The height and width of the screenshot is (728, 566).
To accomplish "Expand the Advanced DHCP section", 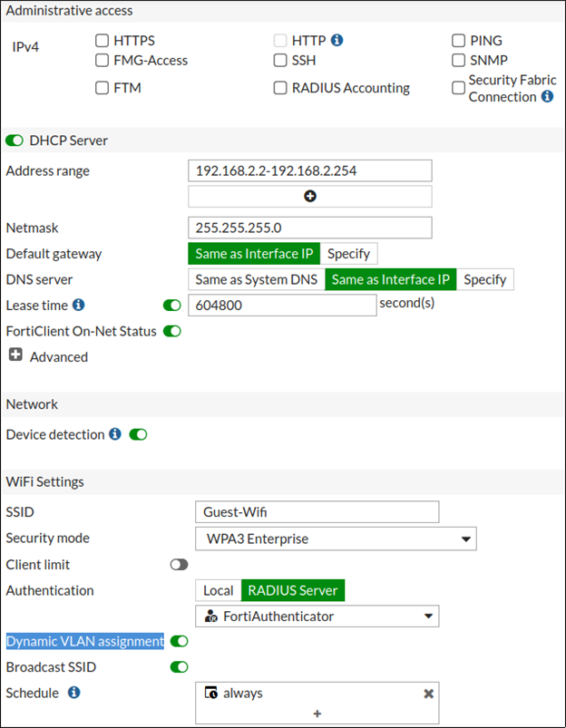I will (x=15, y=356).
